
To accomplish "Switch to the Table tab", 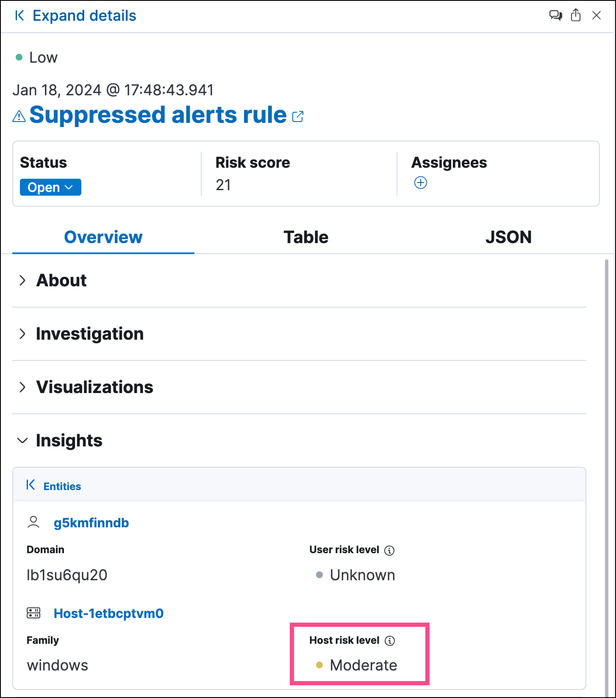I will (306, 237).
